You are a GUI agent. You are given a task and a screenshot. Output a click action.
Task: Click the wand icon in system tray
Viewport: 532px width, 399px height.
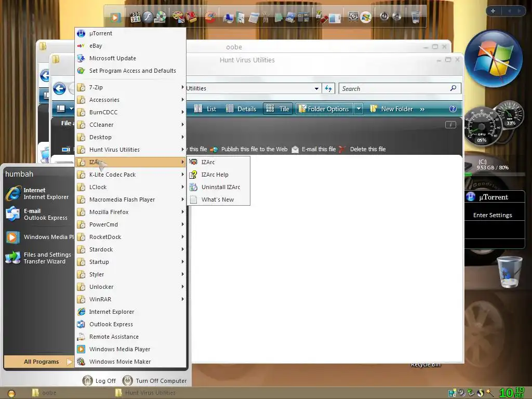point(489,393)
